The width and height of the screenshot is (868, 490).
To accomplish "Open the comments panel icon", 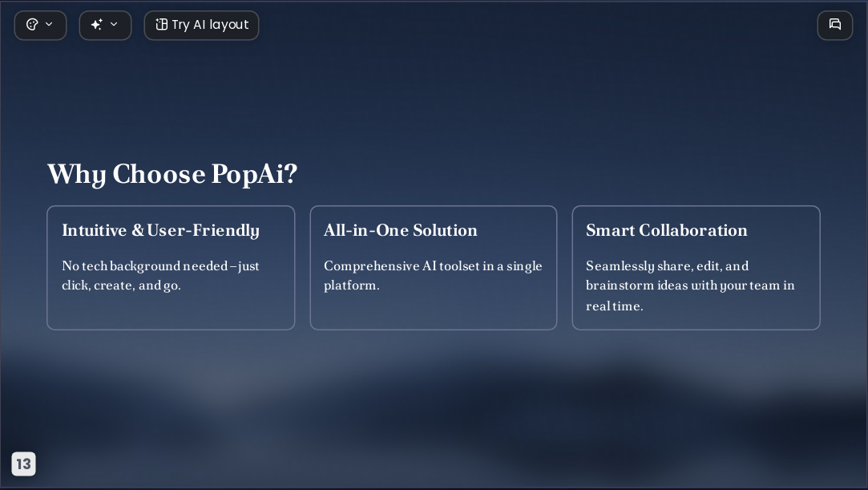I will coord(835,26).
